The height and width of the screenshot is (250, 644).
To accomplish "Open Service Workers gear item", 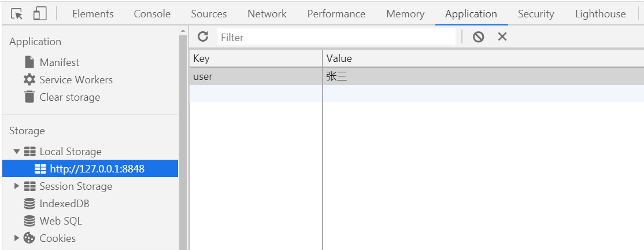I will tap(76, 80).
